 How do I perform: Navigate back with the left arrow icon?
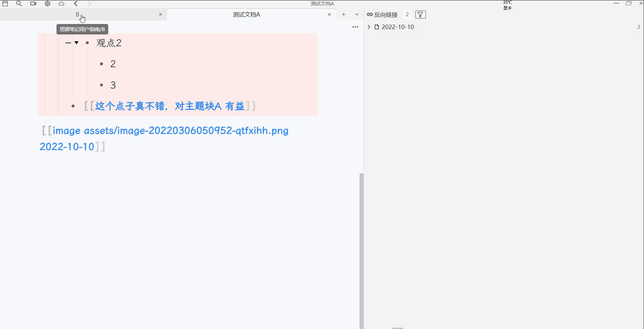pyautogui.click(x=75, y=4)
